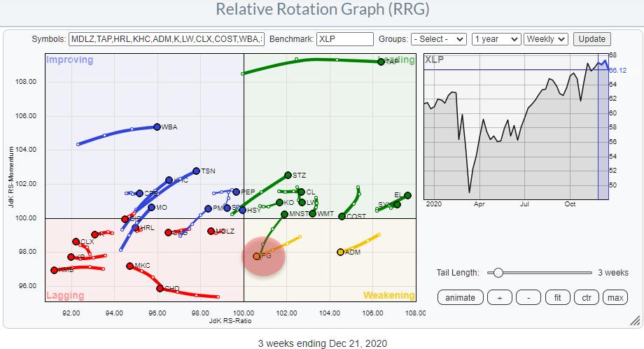Select the HRL data point
Image resolution: width=644 pixels, height=349 pixels.
coord(135,228)
